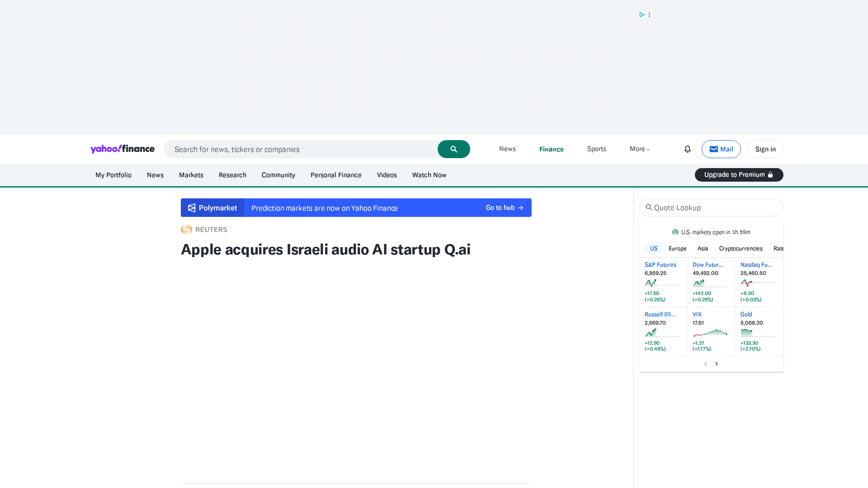Click Upgrade to Premium button
The height and width of the screenshot is (488, 868).
(x=739, y=175)
